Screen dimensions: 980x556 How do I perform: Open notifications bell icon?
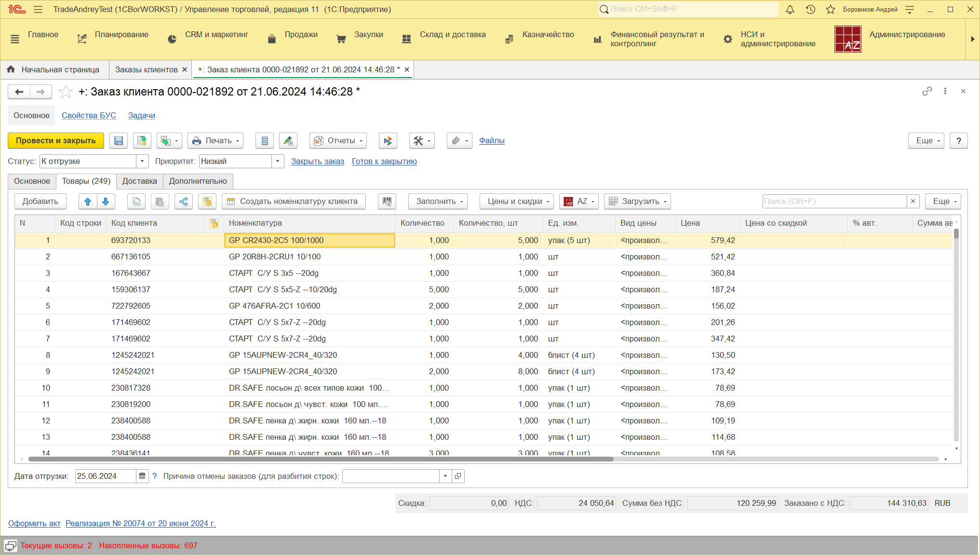click(x=790, y=10)
